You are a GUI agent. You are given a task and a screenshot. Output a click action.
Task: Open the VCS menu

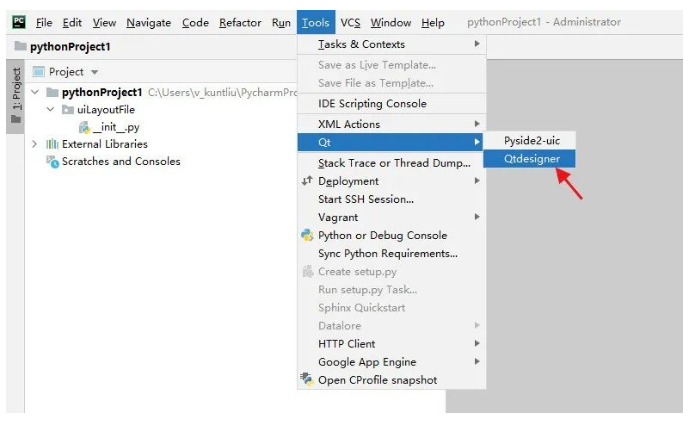[x=350, y=22]
